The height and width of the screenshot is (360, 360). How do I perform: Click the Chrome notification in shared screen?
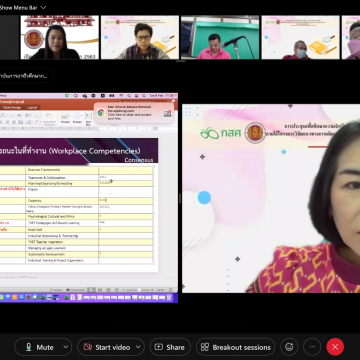coord(134,113)
